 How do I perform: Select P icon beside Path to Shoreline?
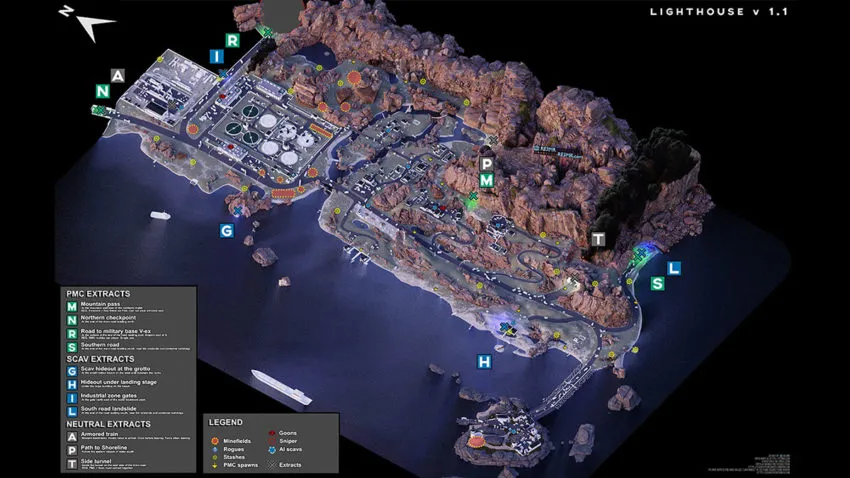coord(72,450)
